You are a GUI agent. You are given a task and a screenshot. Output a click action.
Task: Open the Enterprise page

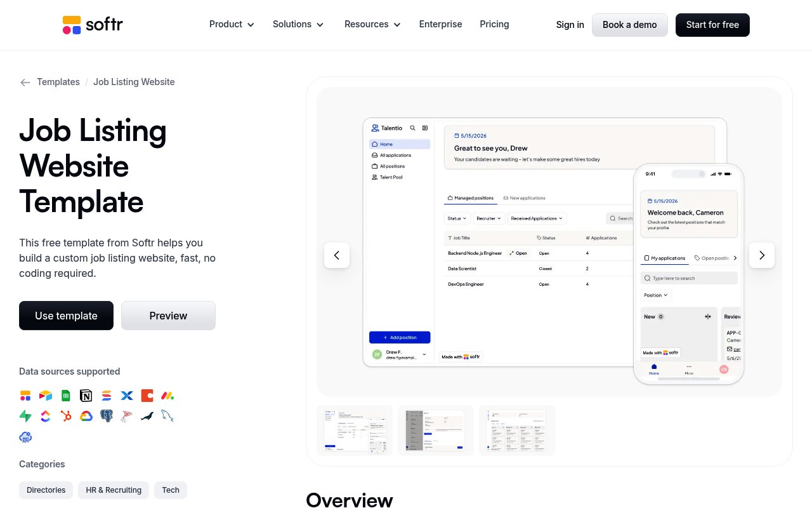click(440, 24)
